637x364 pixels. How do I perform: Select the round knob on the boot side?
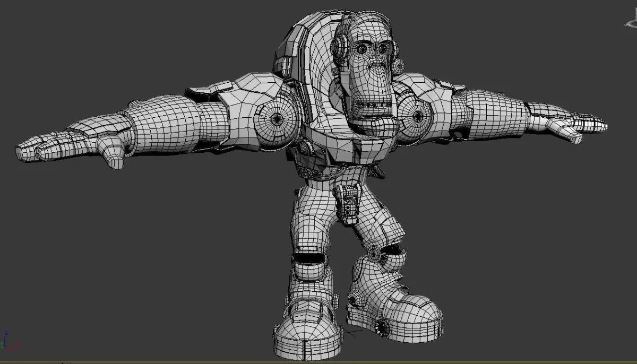pyautogui.click(x=383, y=327)
